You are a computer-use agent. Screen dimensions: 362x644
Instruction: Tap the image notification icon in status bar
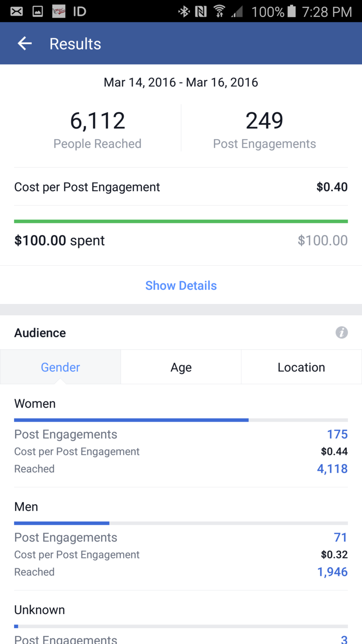38,11
